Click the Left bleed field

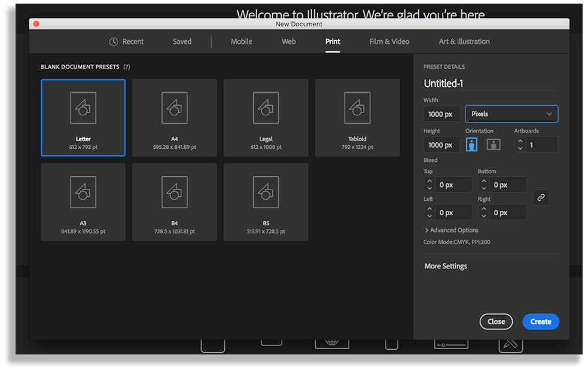point(453,213)
